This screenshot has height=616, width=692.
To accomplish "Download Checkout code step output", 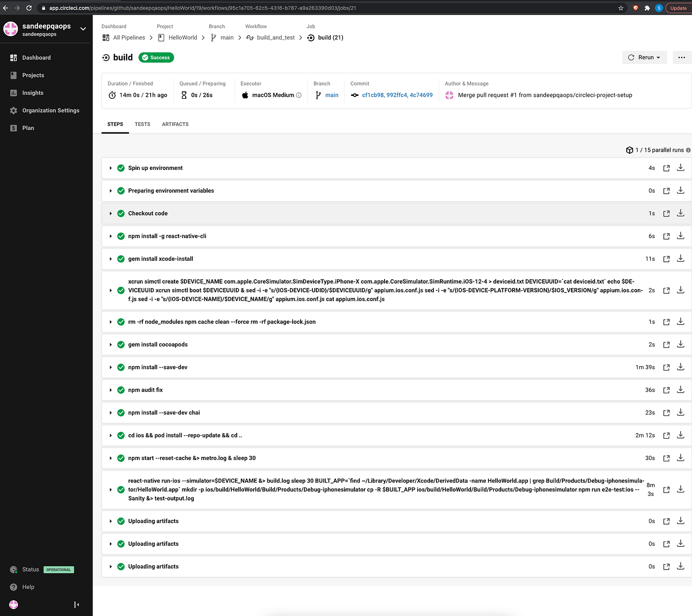I will coord(681,213).
